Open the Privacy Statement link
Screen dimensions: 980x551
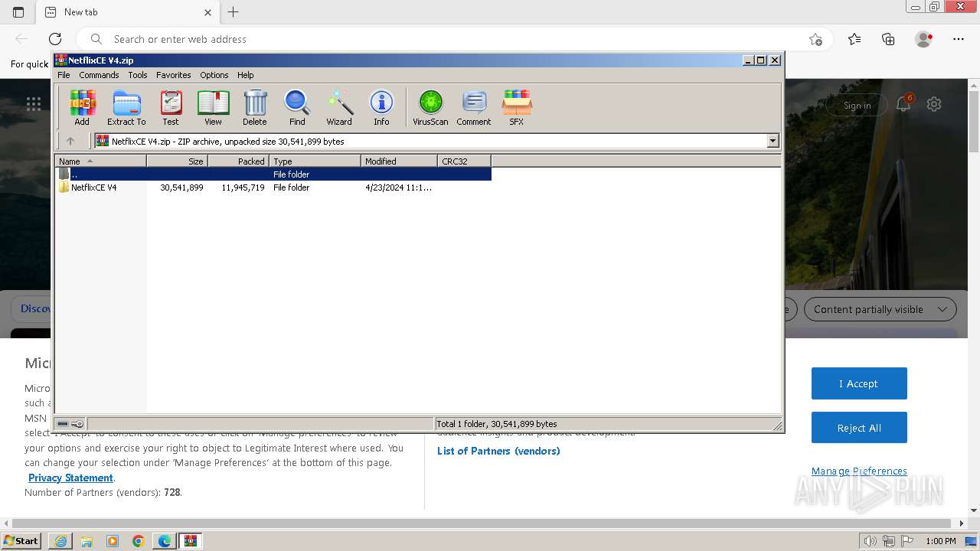click(70, 478)
